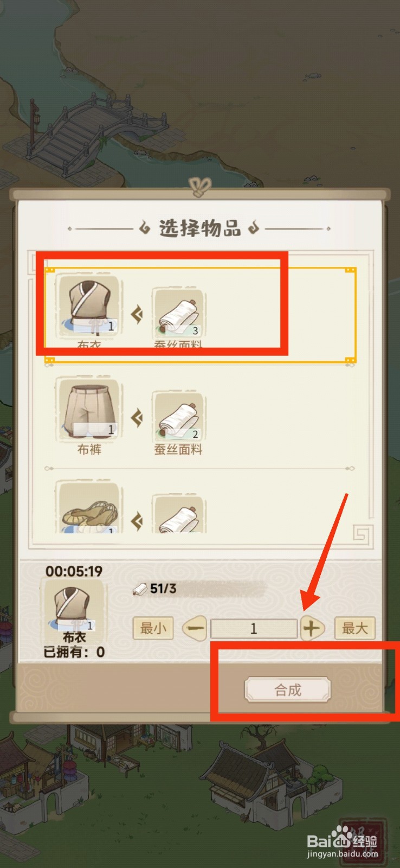Screen dimensions: 400x868
Task: Set quantity to maximum with 最大
Action: tap(355, 628)
